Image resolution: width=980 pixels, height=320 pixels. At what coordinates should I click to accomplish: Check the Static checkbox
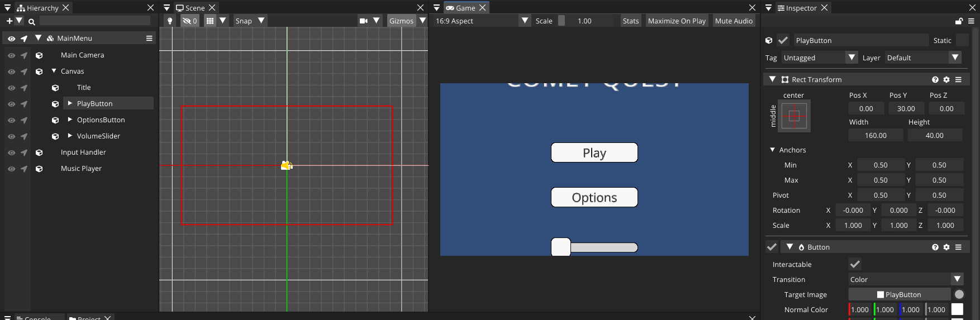(x=962, y=40)
